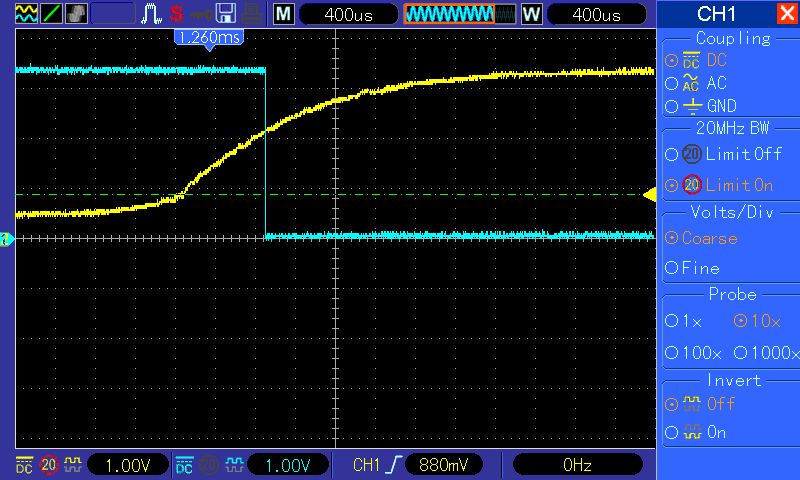Select DC coupling
The width and height of the screenshot is (800, 480).
696,60
